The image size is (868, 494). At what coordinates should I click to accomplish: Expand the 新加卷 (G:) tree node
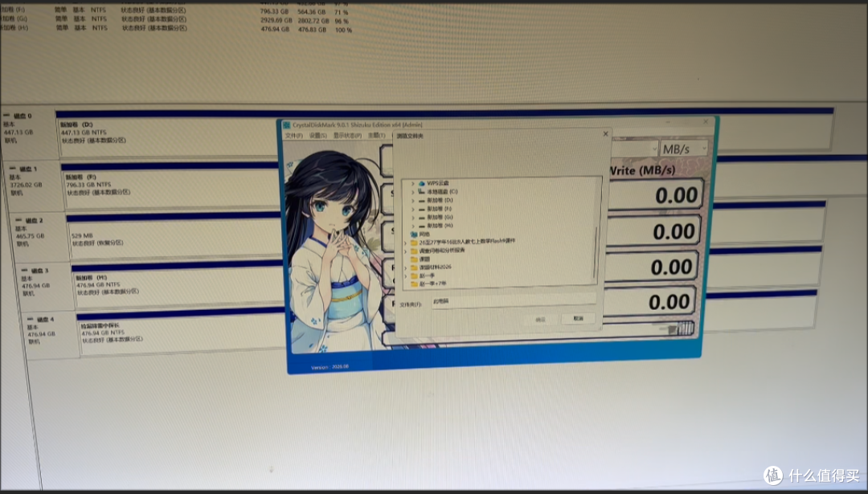point(412,218)
